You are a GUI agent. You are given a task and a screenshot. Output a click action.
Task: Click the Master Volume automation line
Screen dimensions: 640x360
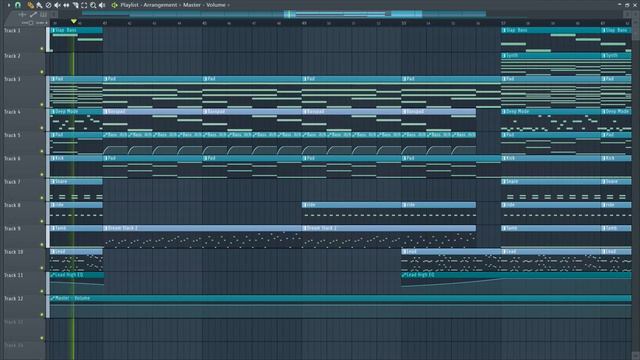[x=340, y=305]
